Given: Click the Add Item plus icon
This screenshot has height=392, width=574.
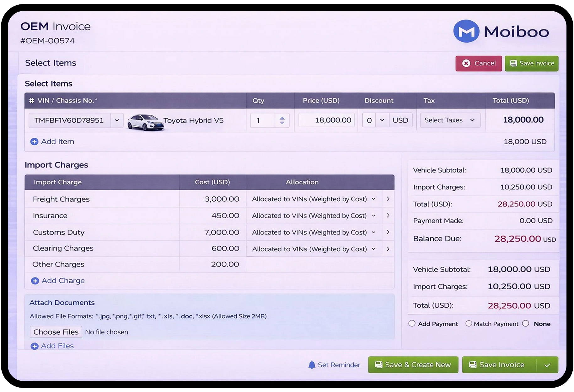Looking at the screenshot, I should (34, 142).
